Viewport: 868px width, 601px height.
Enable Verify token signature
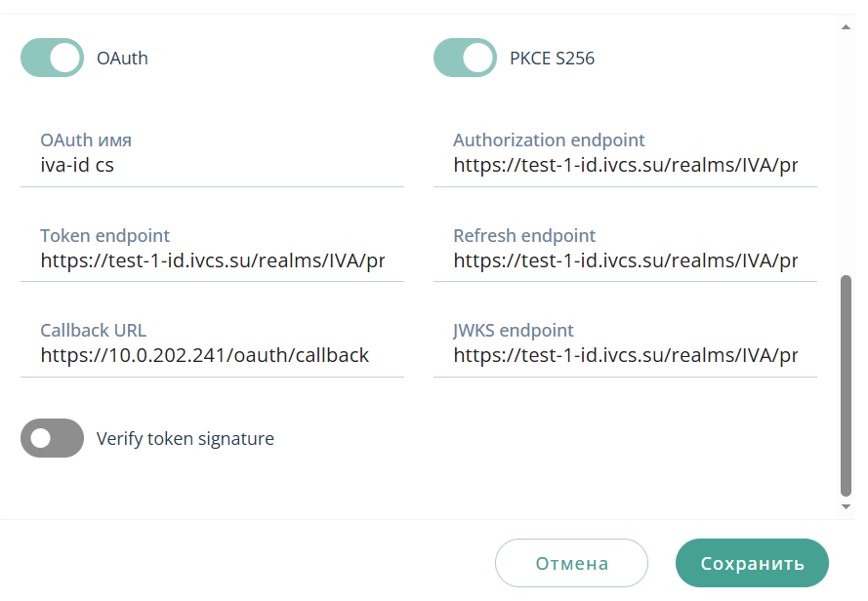[x=52, y=438]
